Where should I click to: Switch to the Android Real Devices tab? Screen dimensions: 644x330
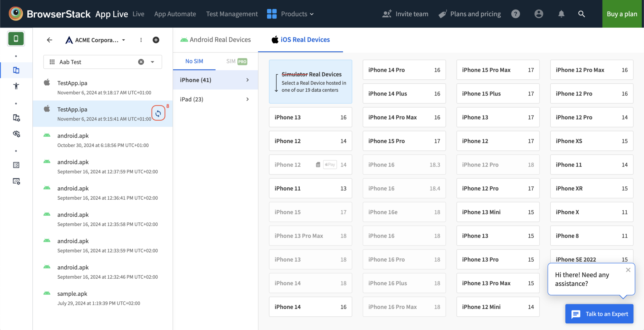pyautogui.click(x=215, y=39)
